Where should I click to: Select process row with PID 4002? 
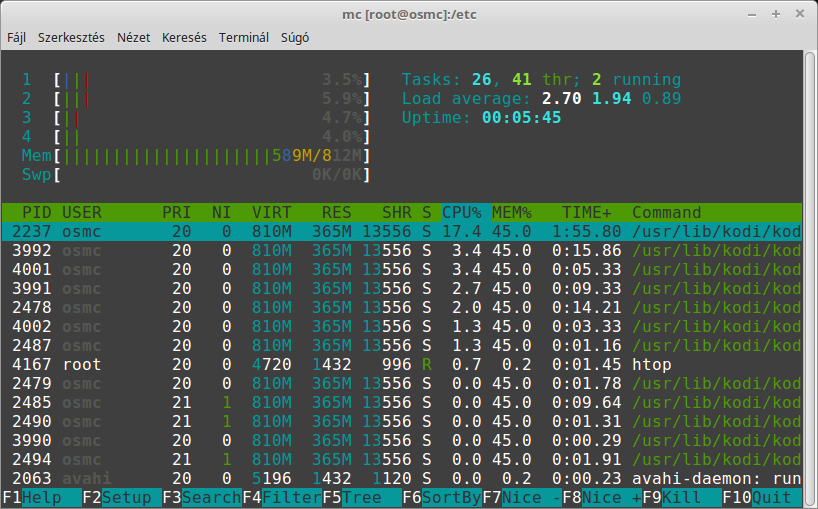(x=402, y=326)
